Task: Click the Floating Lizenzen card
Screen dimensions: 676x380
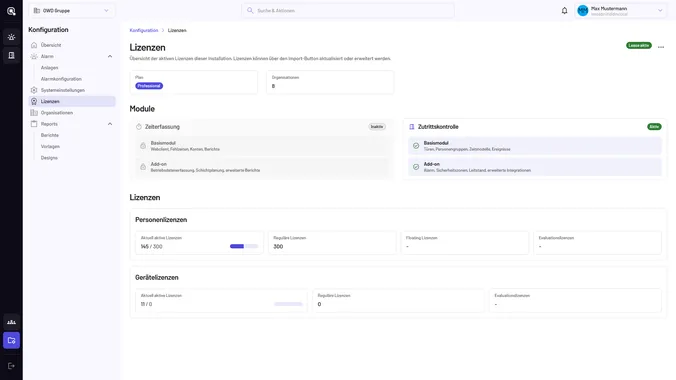Action: tap(464, 242)
